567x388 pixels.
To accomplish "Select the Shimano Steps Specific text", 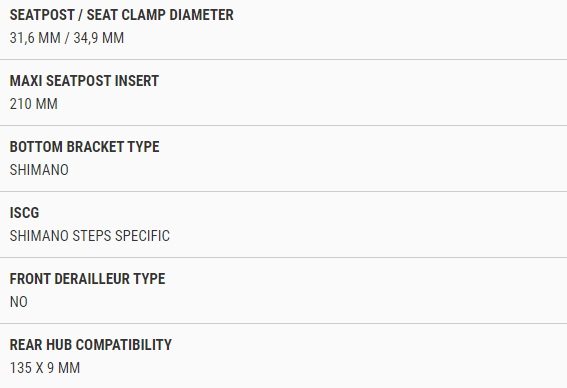I will point(90,236).
